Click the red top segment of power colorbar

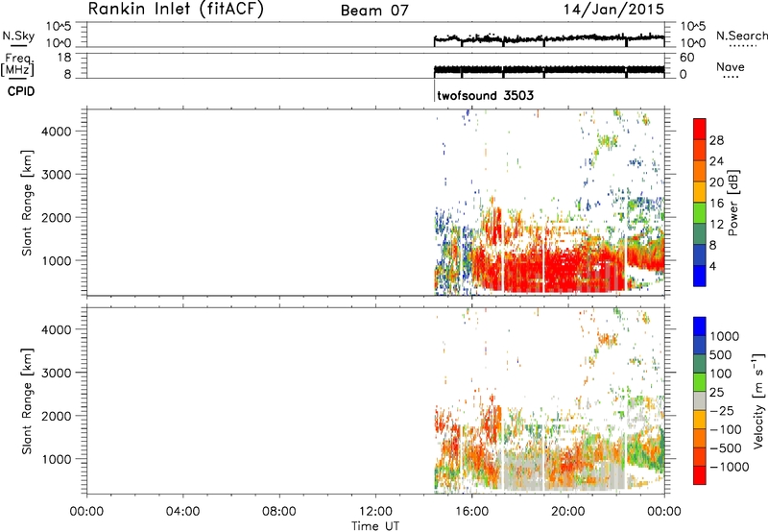pos(700,129)
